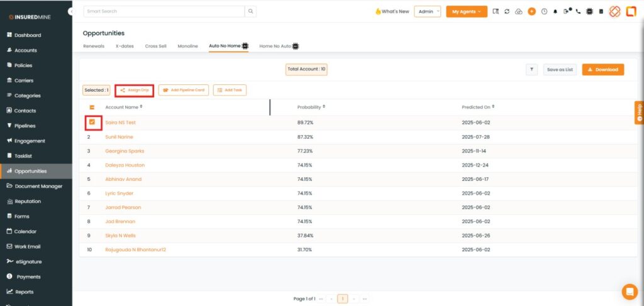Click the Download button
The height and width of the screenshot is (306, 644).
click(602, 70)
